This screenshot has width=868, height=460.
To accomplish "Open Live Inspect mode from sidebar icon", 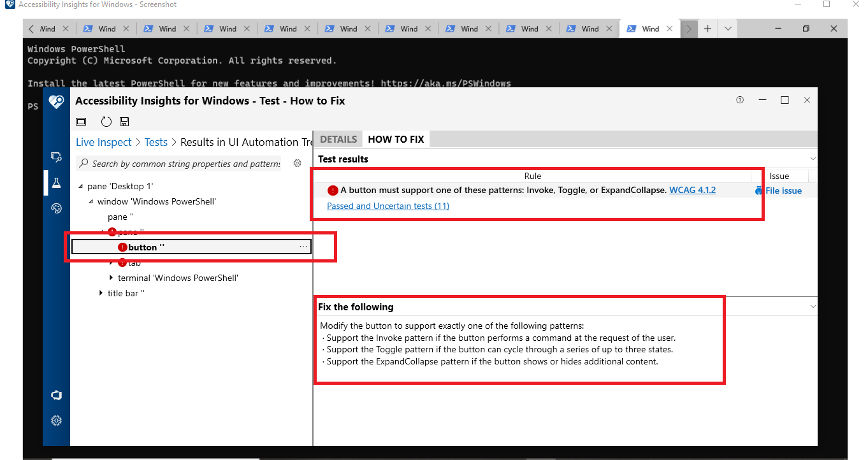I will [56, 157].
